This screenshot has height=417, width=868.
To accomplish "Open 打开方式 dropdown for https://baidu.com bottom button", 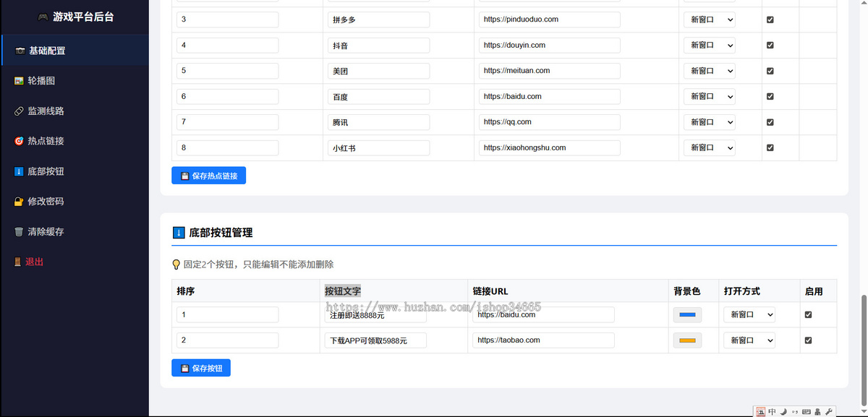I will point(749,314).
